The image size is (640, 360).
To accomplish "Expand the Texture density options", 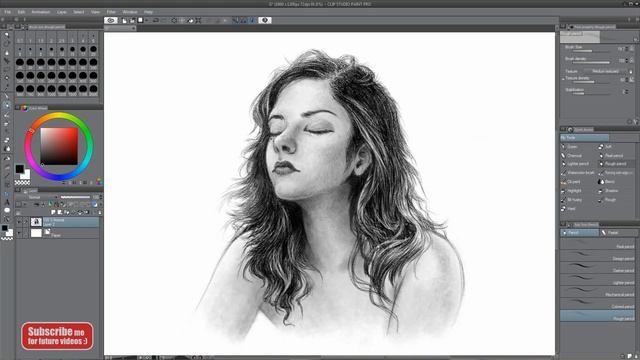I will [x=563, y=79].
